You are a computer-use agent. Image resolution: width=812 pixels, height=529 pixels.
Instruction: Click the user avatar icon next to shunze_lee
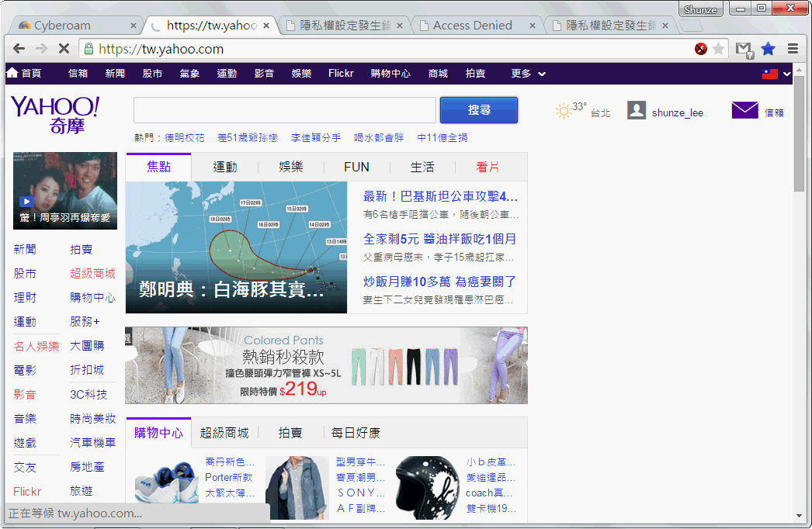637,110
